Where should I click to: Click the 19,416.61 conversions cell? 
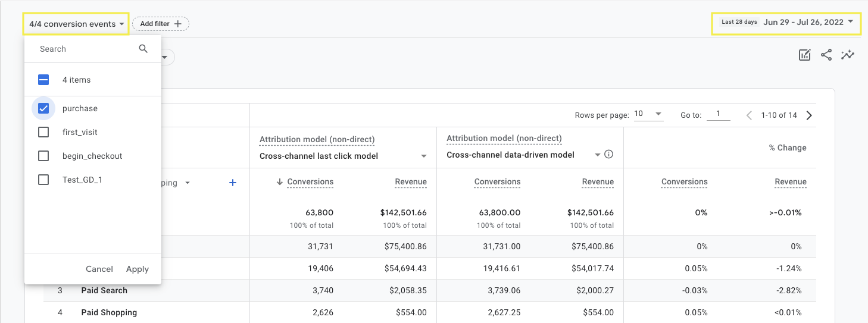pyautogui.click(x=503, y=268)
